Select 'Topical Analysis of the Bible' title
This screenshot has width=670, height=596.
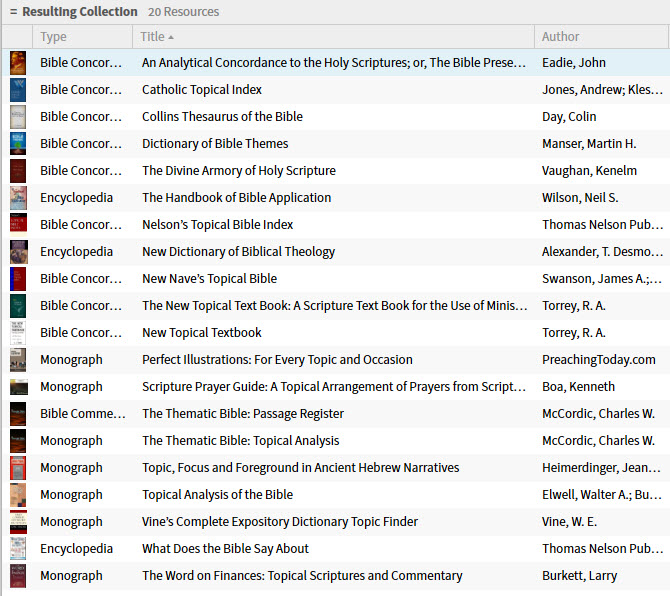click(x=217, y=494)
